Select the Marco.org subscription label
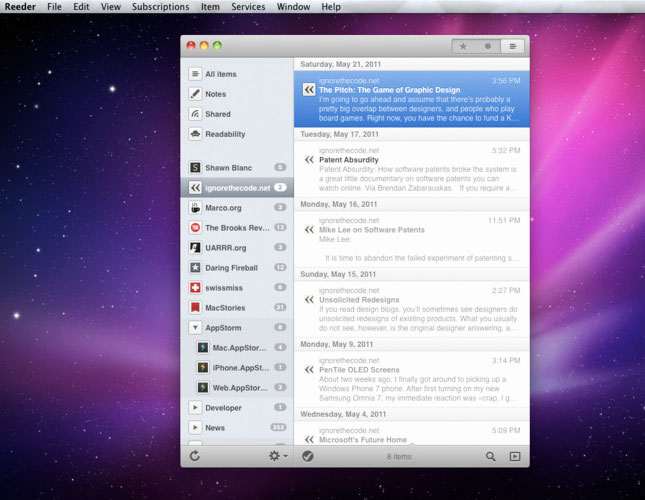The height and width of the screenshot is (500, 645). (x=223, y=208)
